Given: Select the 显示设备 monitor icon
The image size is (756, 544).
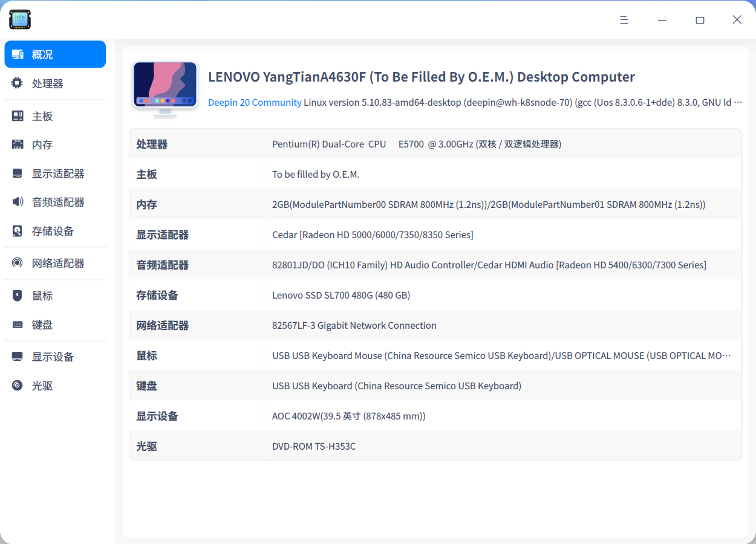Looking at the screenshot, I should click(16, 356).
